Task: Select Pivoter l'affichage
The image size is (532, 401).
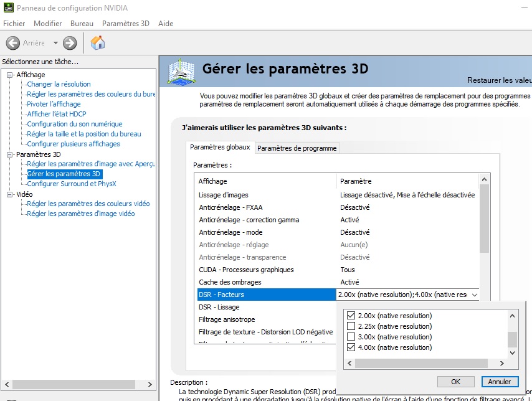Action: (54, 104)
